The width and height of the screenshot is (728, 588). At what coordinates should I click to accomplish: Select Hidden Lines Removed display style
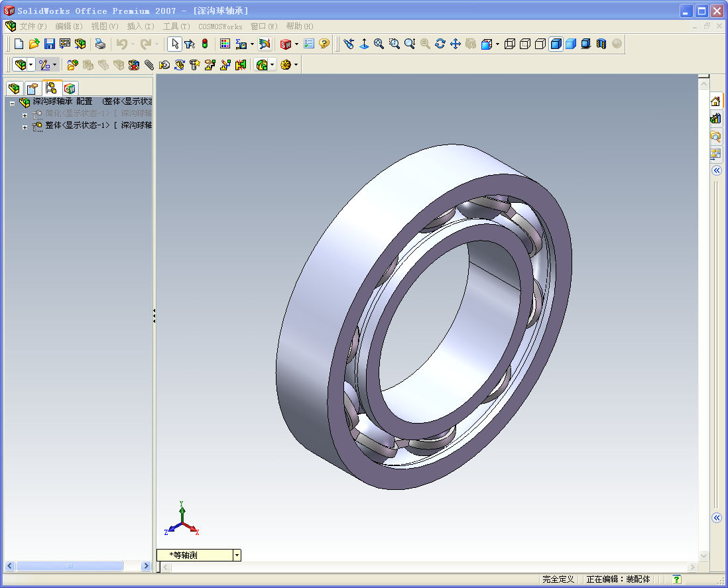(540, 44)
